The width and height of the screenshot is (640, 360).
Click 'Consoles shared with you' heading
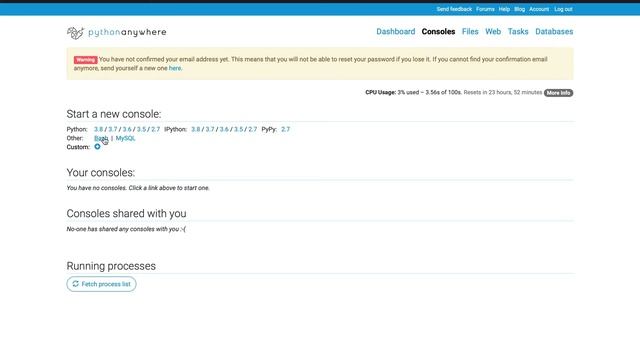coord(126,213)
